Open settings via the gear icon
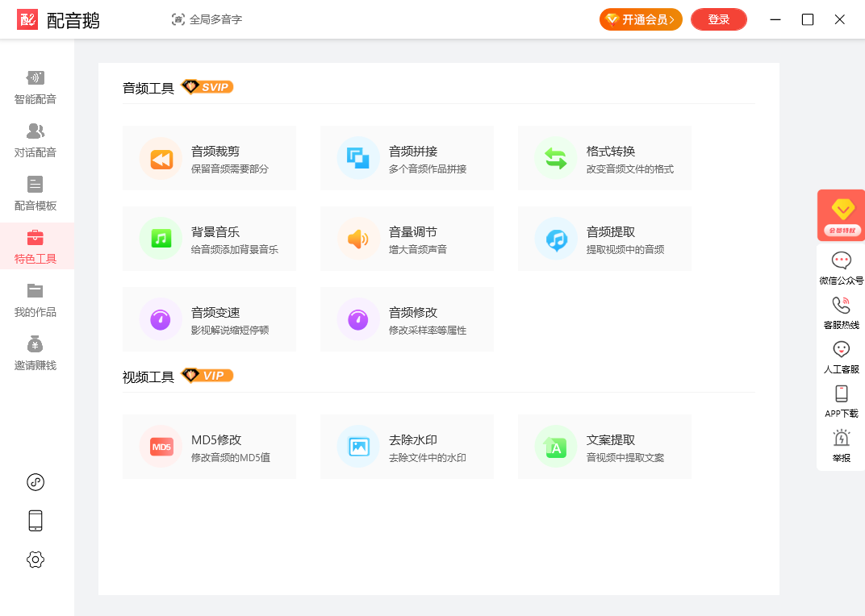The height and width of the screenshot is (616, 865). click(x=36, y=560)
